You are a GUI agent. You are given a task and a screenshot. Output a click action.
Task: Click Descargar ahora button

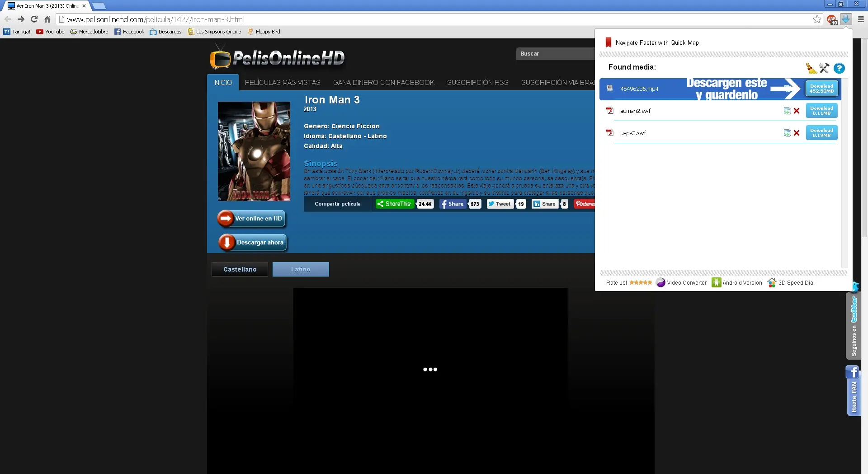pyautogui.click(x=252, y=243)
